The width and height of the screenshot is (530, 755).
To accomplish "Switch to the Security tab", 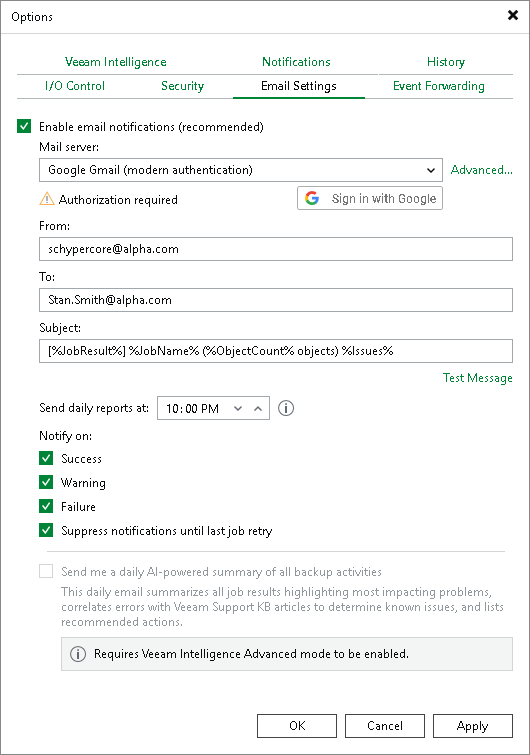I will point(182,86).
